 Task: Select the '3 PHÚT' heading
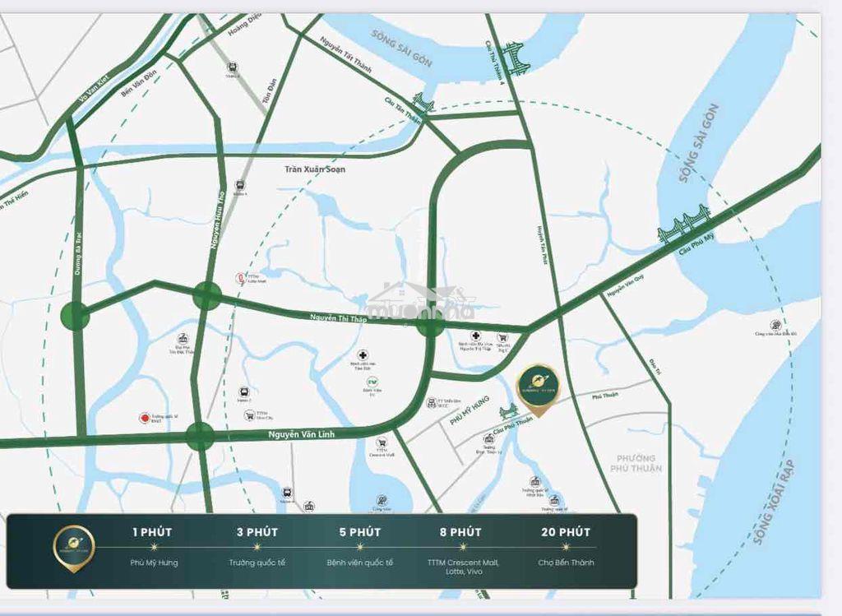point(257,532)
